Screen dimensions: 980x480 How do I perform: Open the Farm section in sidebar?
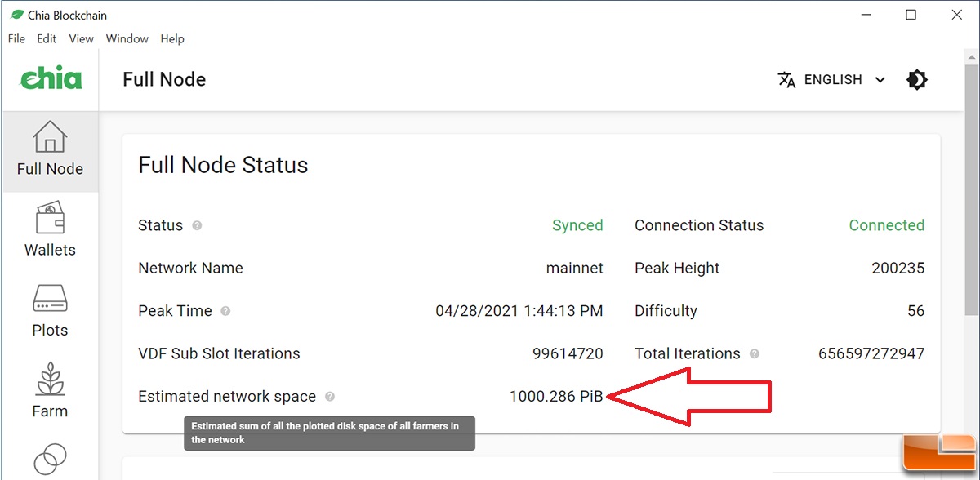click(50, 392)
